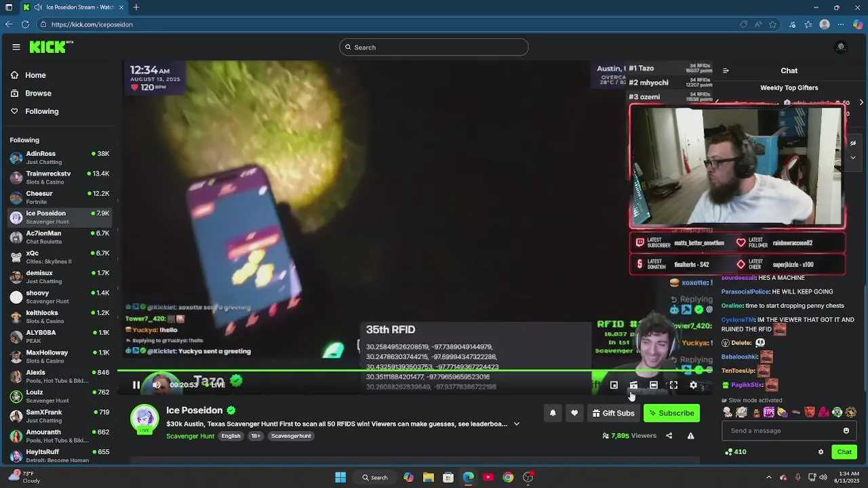868x488 pixels.
Task: Go back in browser
Action: pos(9,24)
